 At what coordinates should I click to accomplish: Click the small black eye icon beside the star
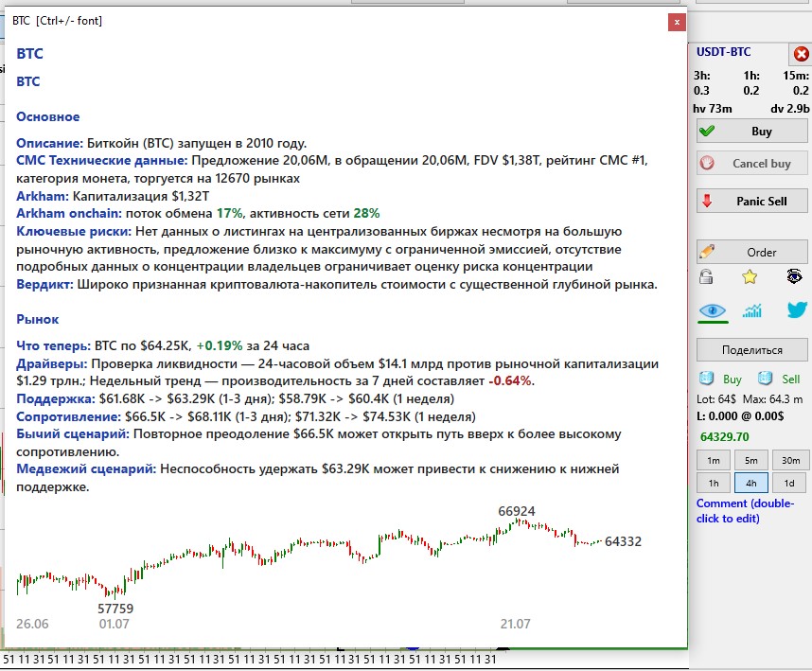coord(794,276)
